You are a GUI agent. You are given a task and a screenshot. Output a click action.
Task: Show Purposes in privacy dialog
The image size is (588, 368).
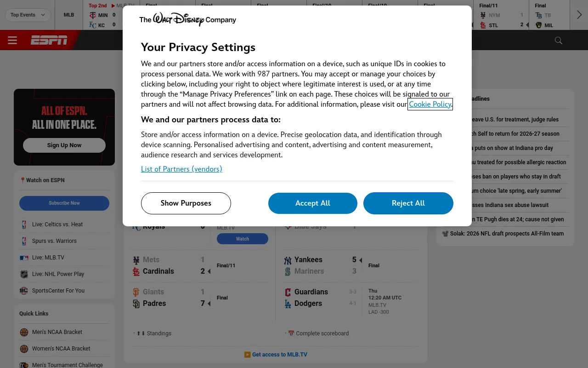[x=186, y=203]
